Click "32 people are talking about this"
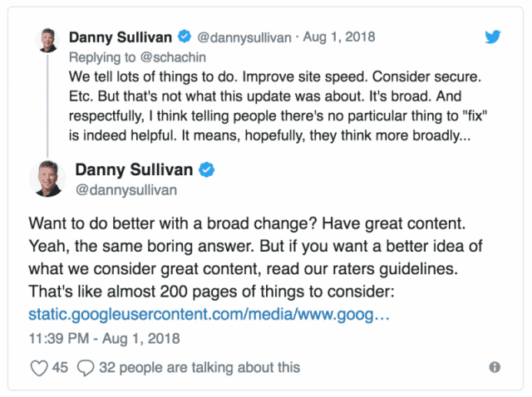532x397 pixels. tap(199, 366)
